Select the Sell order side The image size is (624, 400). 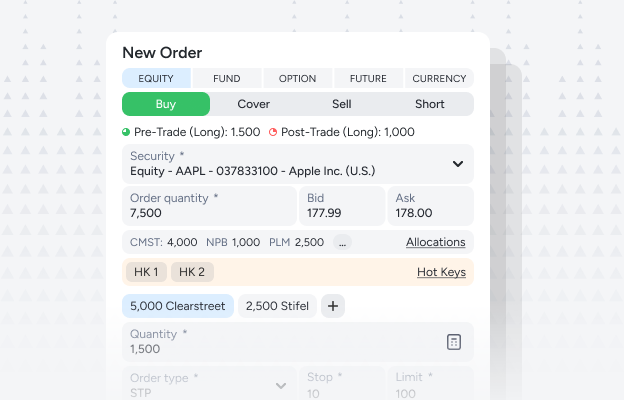pyautogui.click(x=341, y=104)
